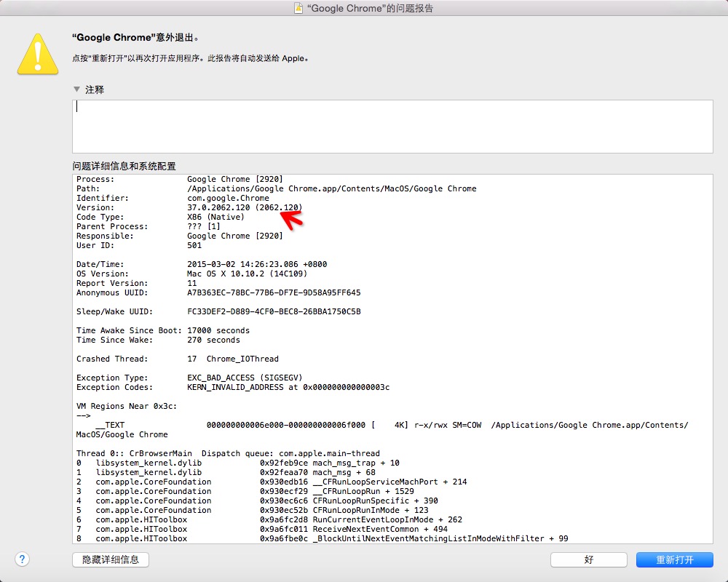This screenshot has height=582, width=728.
Task: Click stack frame 'mach_msg + 68'
Action: pos(344,472)
